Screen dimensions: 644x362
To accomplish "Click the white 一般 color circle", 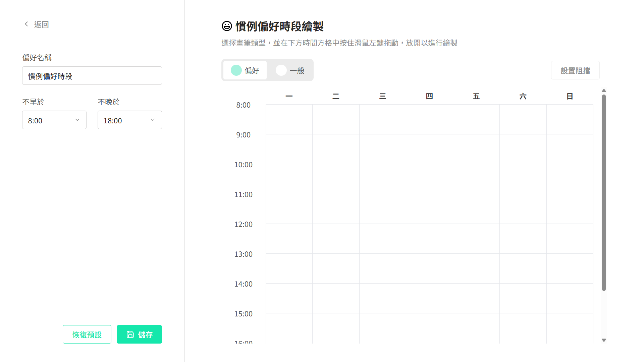I will tap(281, 70).
